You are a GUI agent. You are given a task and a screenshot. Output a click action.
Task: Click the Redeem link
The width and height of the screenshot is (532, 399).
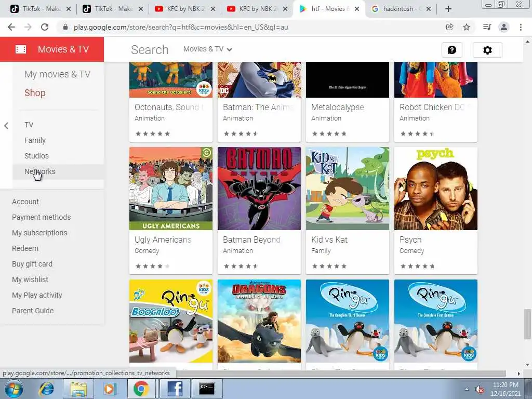tap(25, 249)
